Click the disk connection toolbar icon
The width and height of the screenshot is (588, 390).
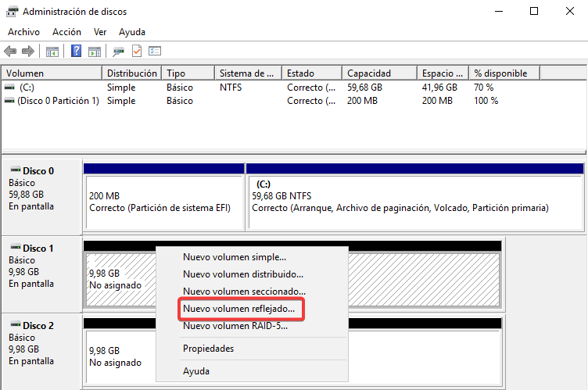click(119, 52)
